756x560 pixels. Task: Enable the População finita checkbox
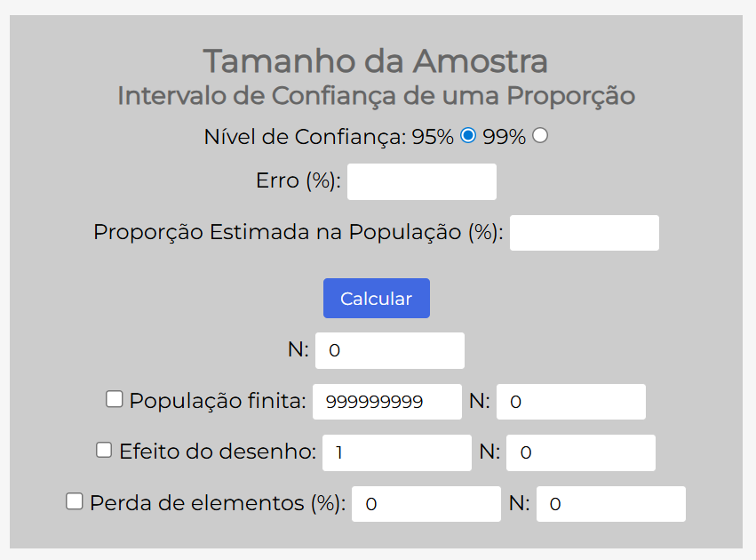[x=114, y=399]
